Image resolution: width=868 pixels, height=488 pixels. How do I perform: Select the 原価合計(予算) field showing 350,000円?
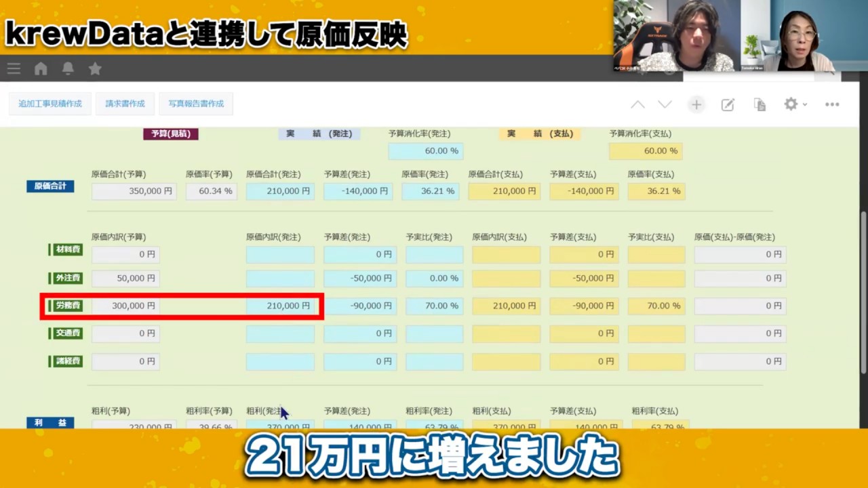(134, 191)
